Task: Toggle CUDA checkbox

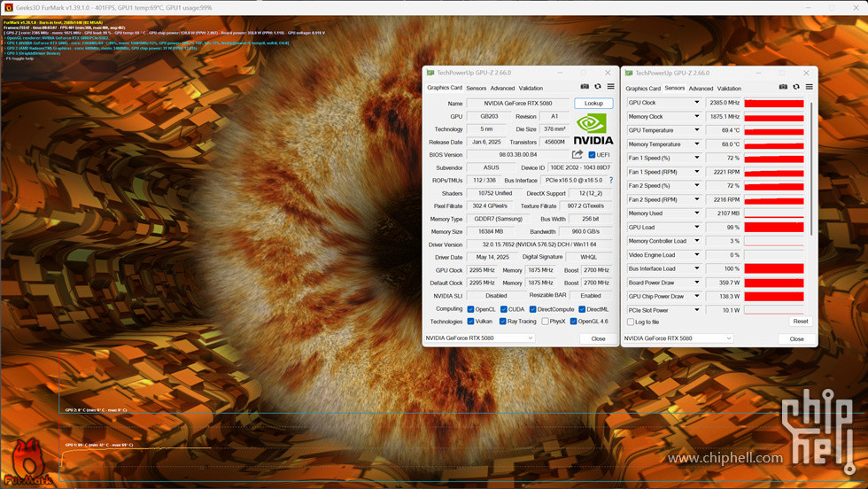Action: pyautogui.click(x=504, y=309)
